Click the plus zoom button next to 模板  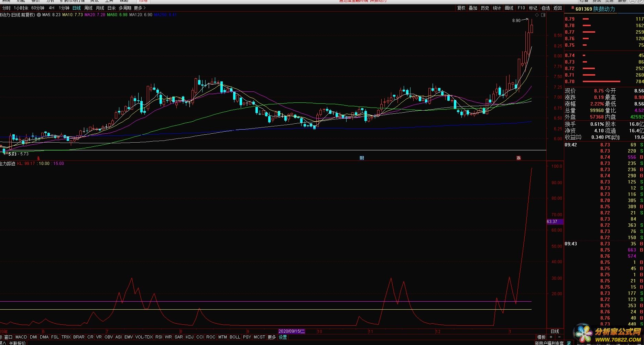[551, 337]
